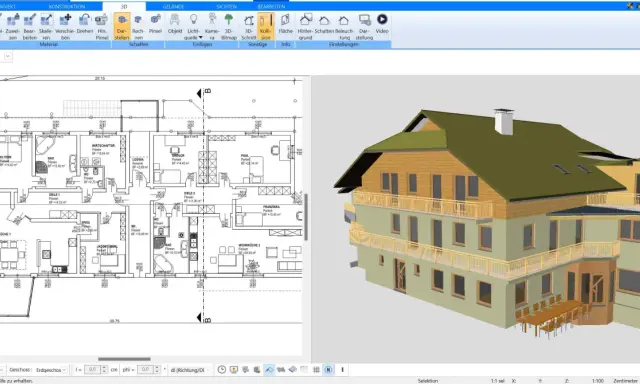The height and width of the screenshot is (384, 640).
Task: Toggle Schatten Darstellen button
Action: (122, 27)
